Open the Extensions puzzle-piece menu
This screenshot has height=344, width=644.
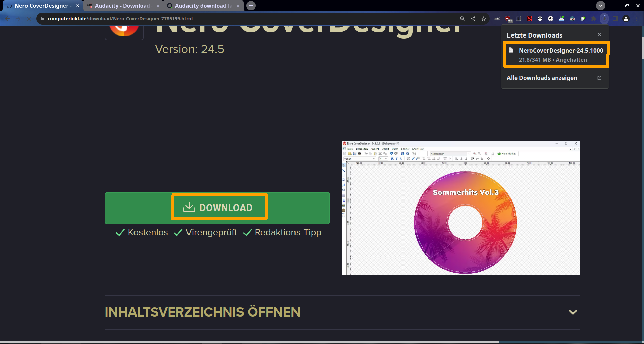point(594,19)
